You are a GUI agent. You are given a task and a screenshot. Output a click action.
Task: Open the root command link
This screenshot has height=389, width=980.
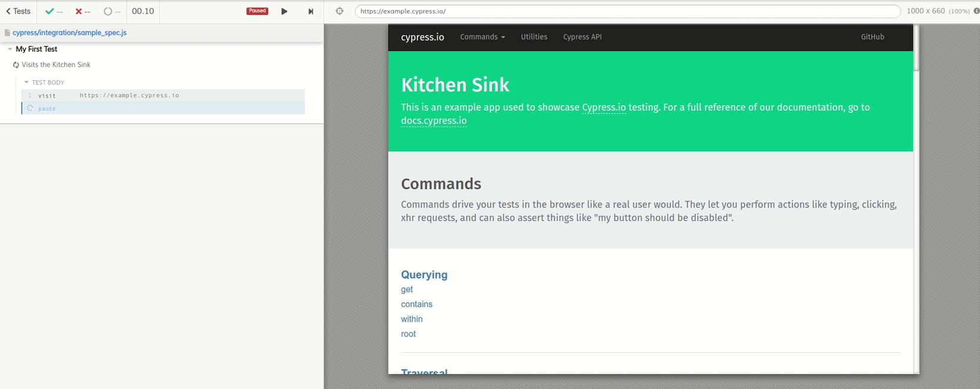click(408, 334)
